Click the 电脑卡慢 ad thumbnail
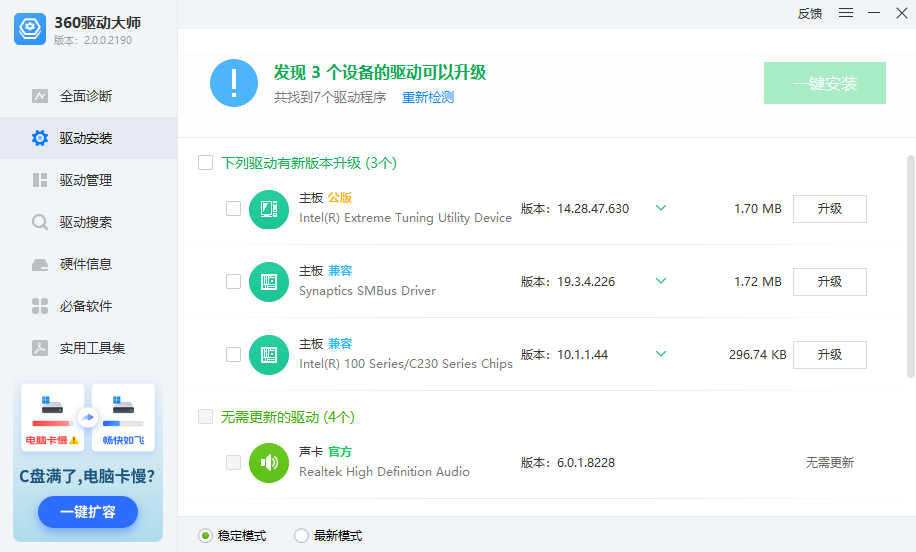Screen dimensions: 916x552 53,417
